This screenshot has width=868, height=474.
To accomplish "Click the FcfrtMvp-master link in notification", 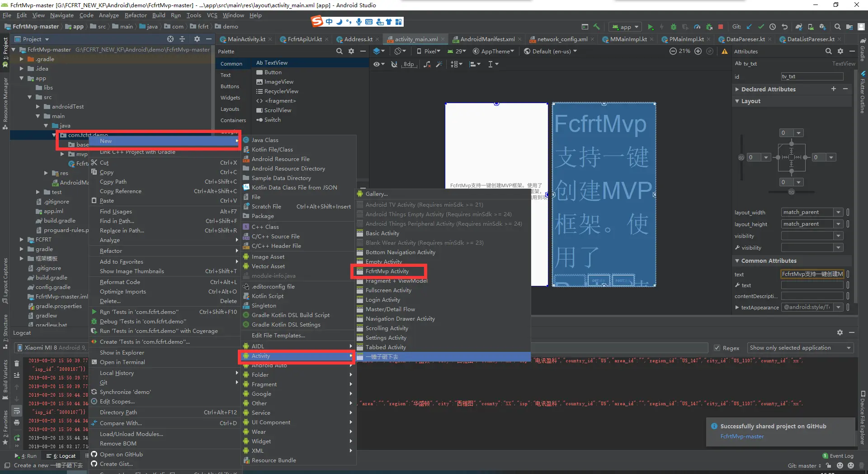I will click(742, 436).
